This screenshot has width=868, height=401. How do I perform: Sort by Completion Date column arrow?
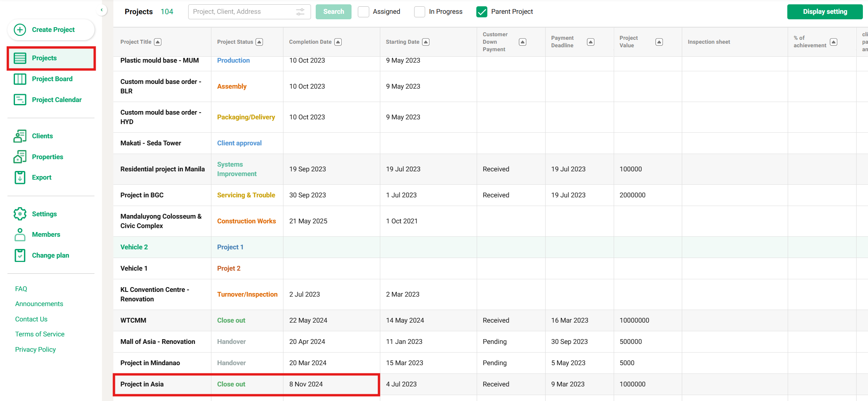click(338, 42)
